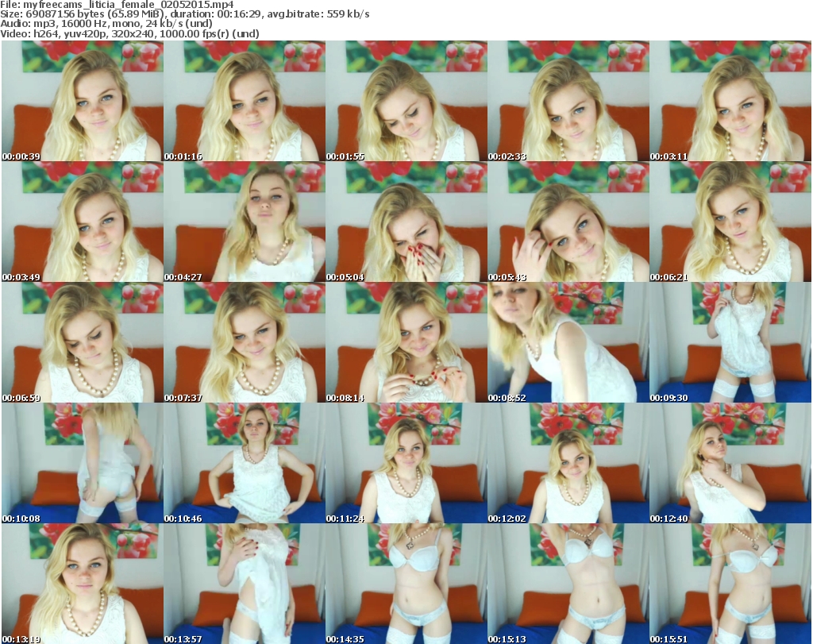Select the 00:03:11 frame
The image size is (813, 644).
point(730,101)
